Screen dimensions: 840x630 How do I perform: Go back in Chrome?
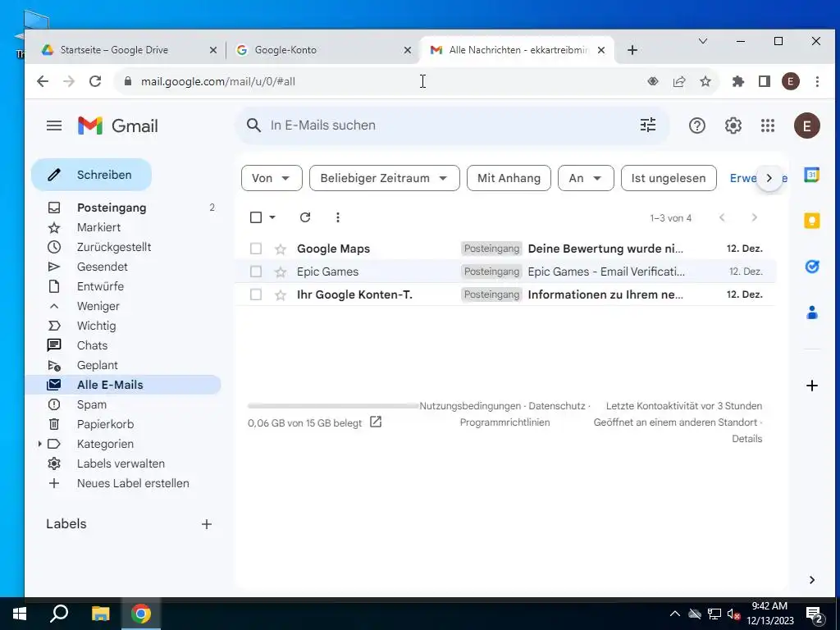(x=43, y=81)
